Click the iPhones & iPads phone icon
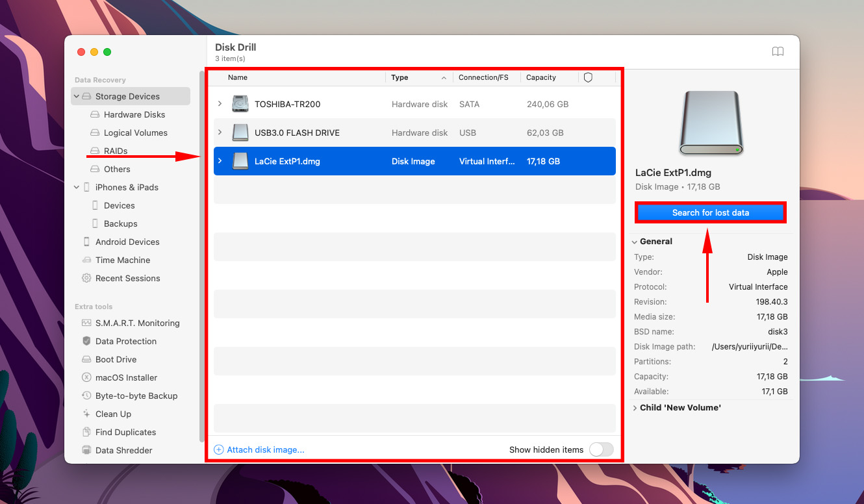The width and height of the screenshot is (864, 504). 86,187
